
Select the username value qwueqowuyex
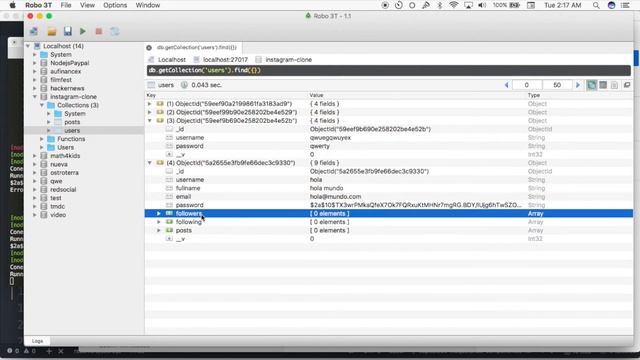click(330, 138)
